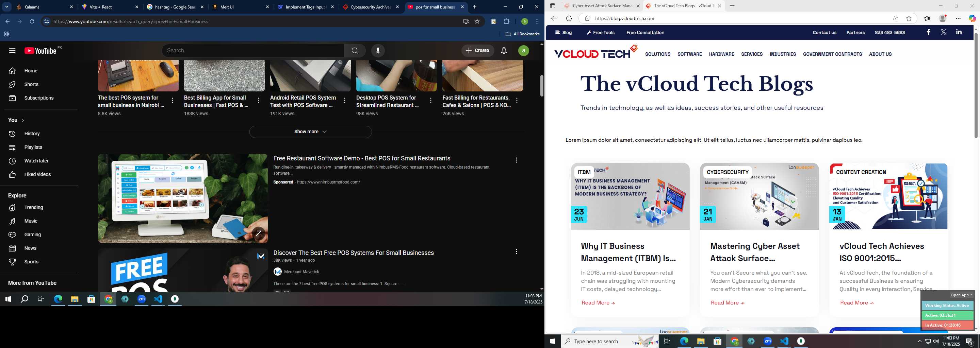Open vCloud Tech Facebook icon
This screenshot has height=348, width=980.
[x=928, y=32]
